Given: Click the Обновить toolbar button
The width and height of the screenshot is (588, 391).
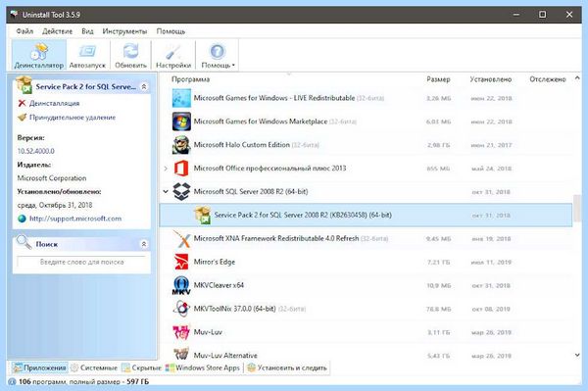Looking at the screenshot, I should point(130,56).
